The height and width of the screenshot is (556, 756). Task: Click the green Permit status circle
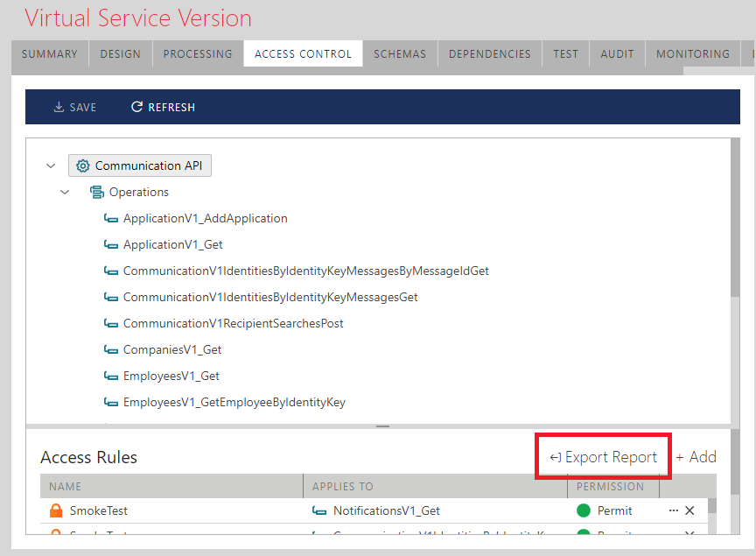[x=584, y=510]
